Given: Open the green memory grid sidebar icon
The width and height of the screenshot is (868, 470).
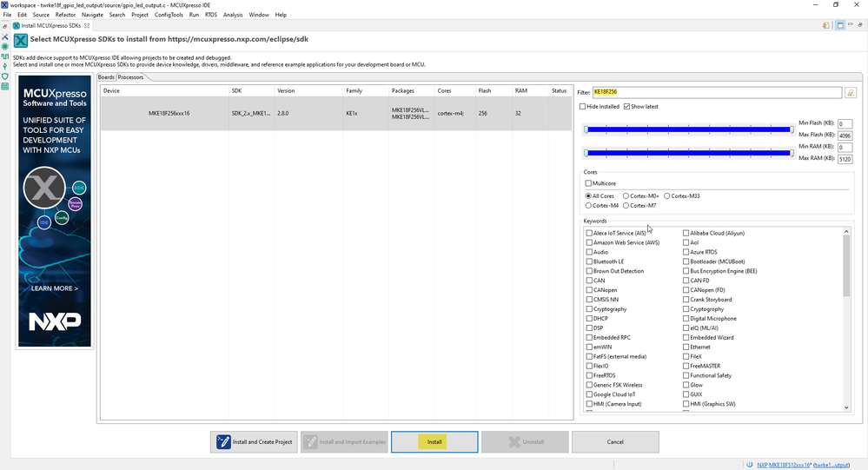Looking at the screenshot, I should point(5,86).
